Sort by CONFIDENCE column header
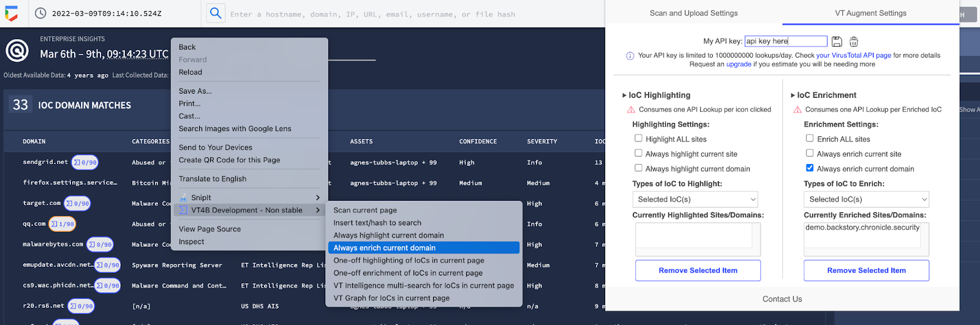The height and width of the screenshot is (325, 980). (x=478, y=141)
